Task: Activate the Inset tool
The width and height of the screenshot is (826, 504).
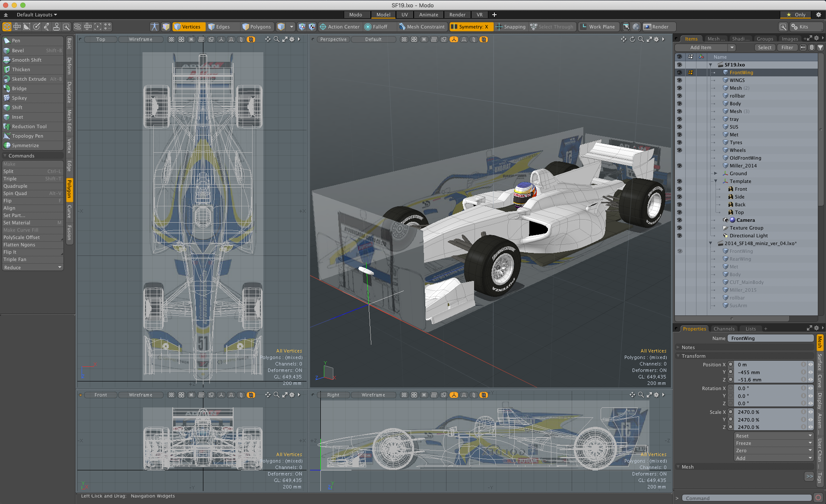Action: [x=32, y=117]
